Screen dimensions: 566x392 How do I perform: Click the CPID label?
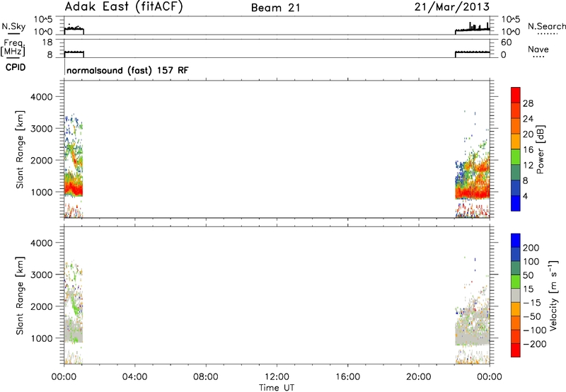[x=16, y=67]
